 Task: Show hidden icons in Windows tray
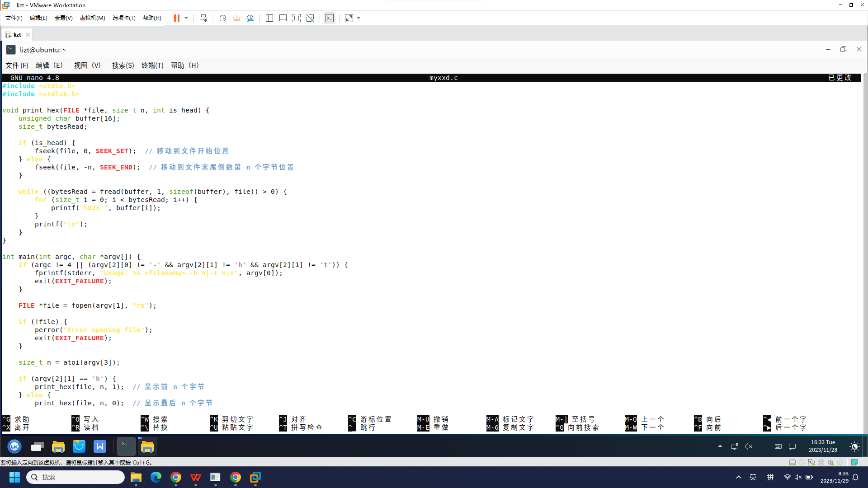tap(739, 477)
